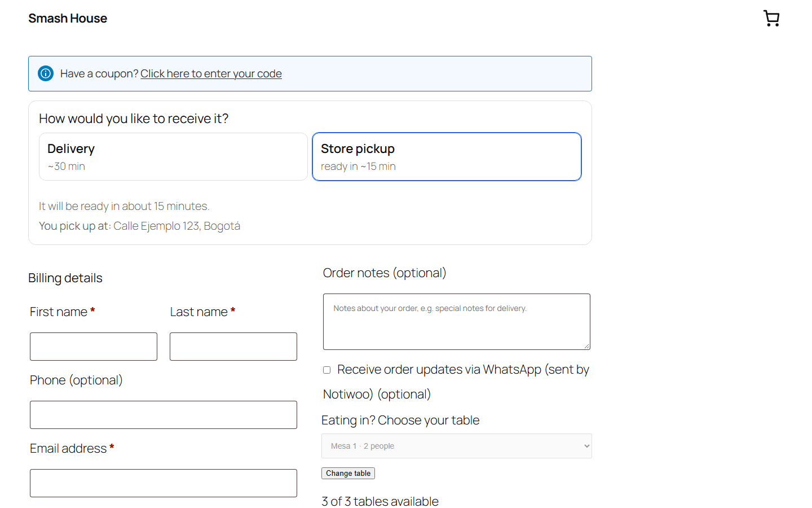Click the 'Eating in? Choose your table' label
This screenshot has height=508, width=812.
(x=400, y=420)
